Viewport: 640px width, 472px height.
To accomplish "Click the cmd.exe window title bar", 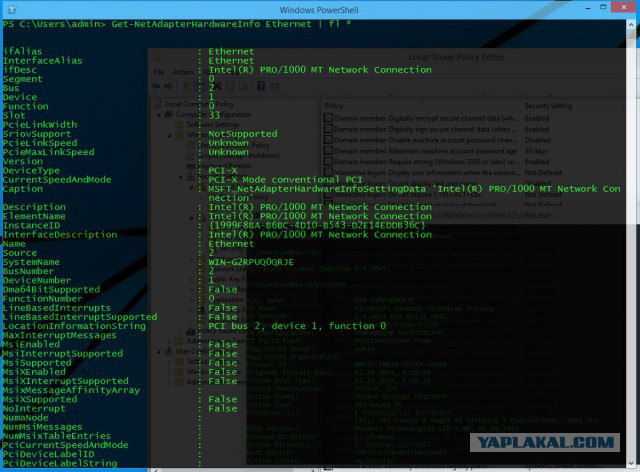I will click(491, 215).
